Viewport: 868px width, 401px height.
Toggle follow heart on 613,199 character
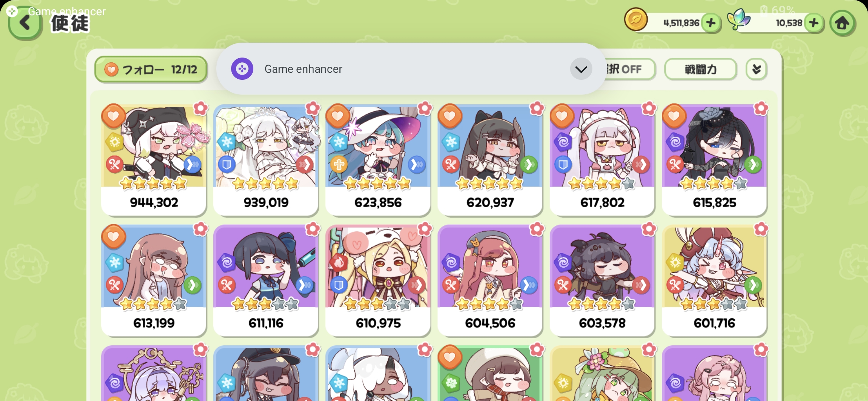[x=114, y=237]
